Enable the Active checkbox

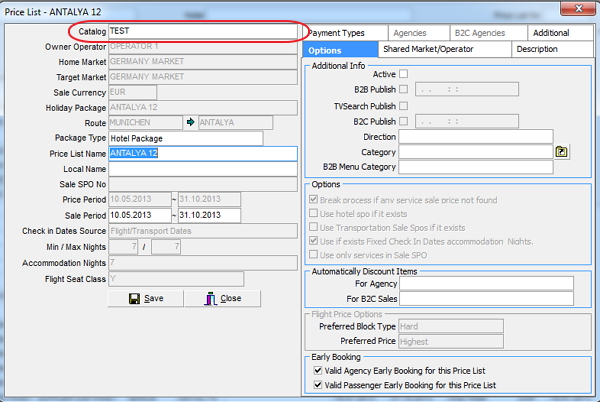(404, 74)
